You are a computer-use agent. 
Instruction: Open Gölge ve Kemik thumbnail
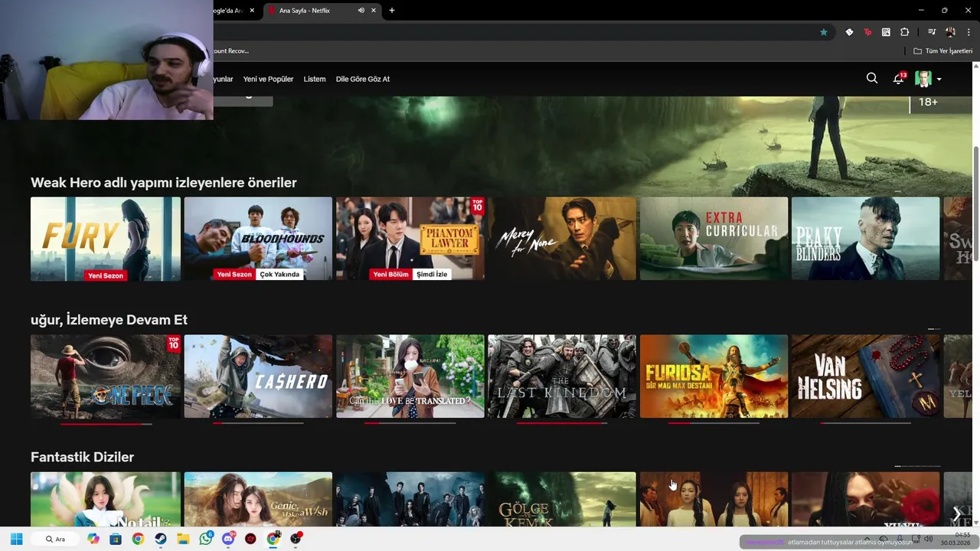coord(562,499)
